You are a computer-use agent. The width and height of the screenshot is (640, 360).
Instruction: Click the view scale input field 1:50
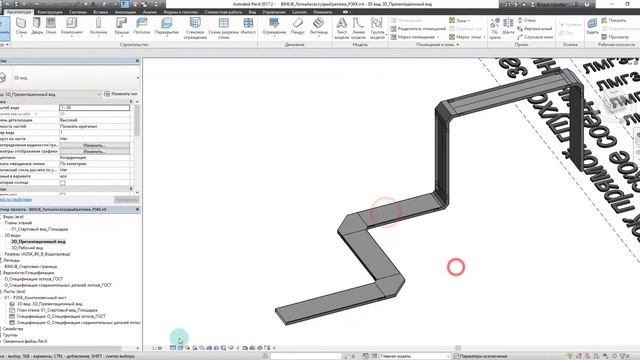pyautogui.click(x=94, y=108)
